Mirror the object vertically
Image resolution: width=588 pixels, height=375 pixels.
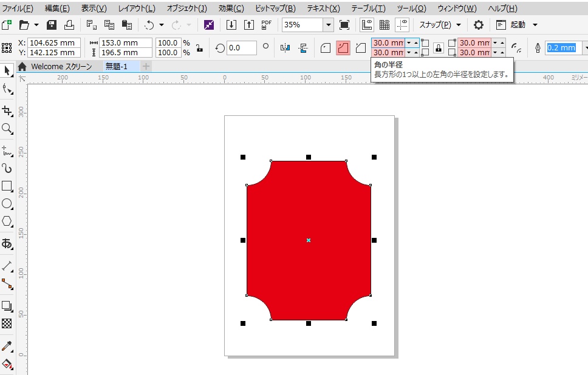(x=303, y=47)
